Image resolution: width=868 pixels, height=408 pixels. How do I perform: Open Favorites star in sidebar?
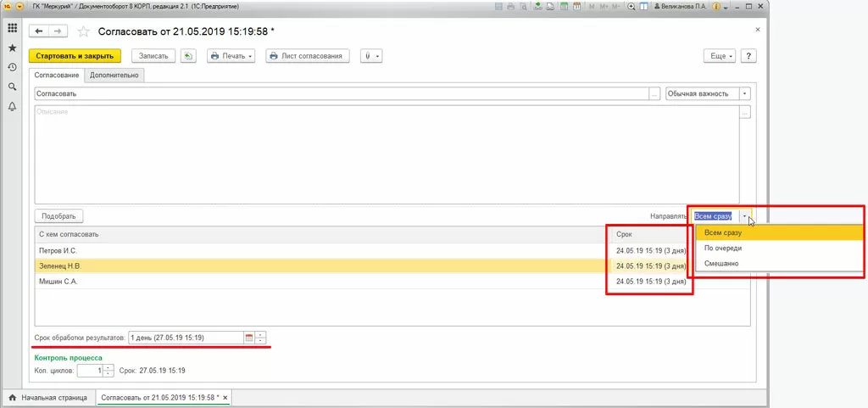pos(12,48)
